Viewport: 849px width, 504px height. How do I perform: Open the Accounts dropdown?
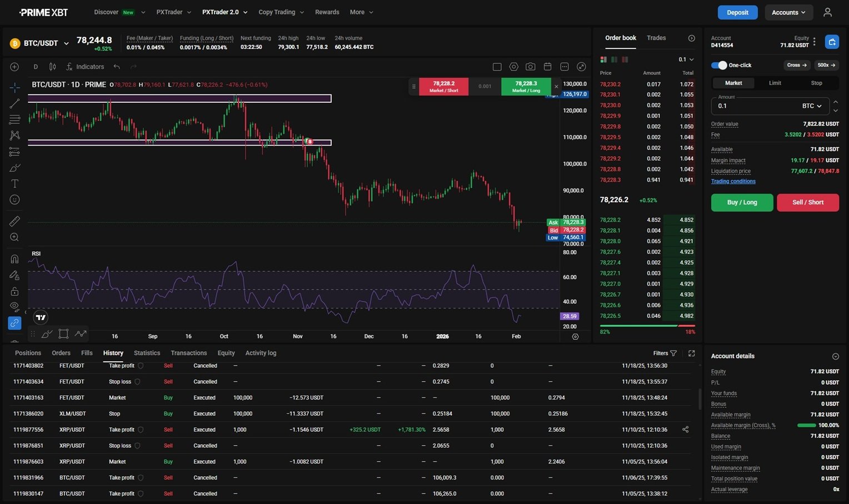pyautogui.click(x=788, y=12)
